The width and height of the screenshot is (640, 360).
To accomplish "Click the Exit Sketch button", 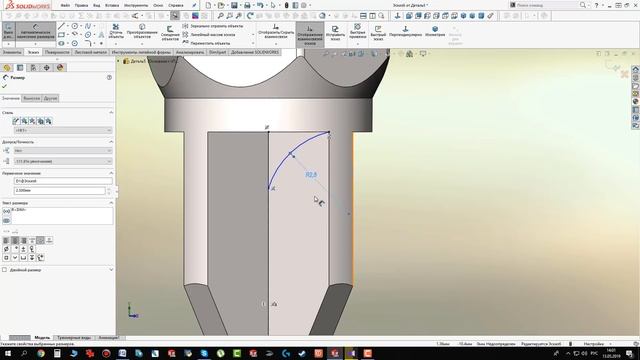I will coord(8,32).
